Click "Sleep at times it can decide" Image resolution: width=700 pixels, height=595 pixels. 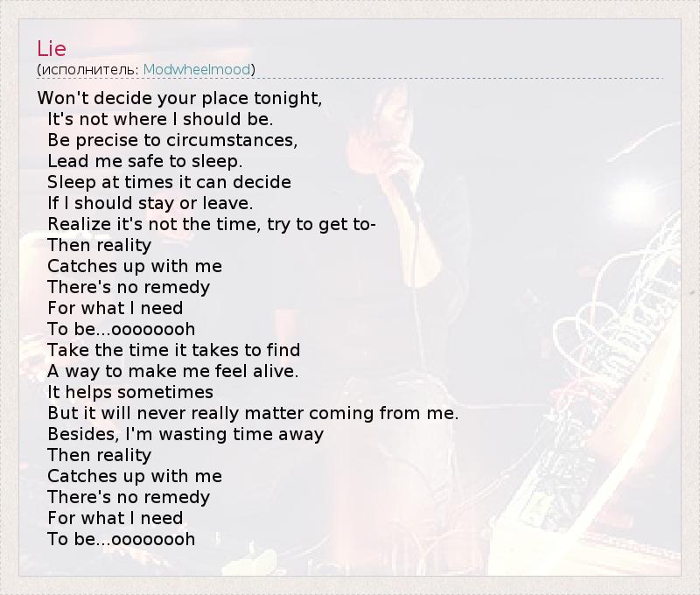[x=169, y=182]
